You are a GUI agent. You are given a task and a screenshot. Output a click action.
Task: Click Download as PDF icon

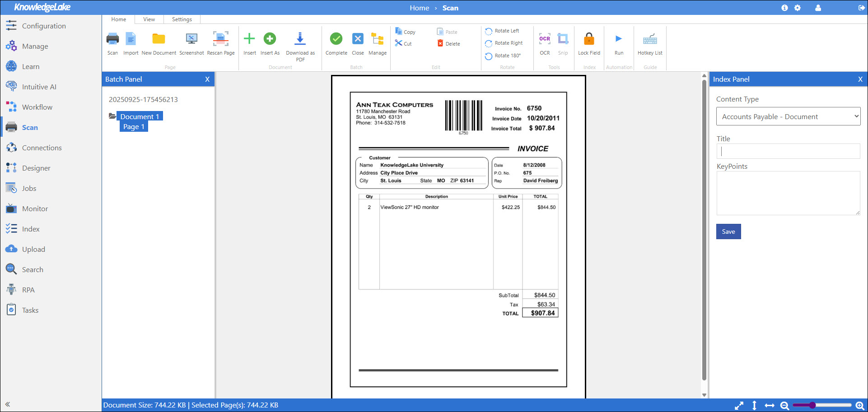coord(300,39)
